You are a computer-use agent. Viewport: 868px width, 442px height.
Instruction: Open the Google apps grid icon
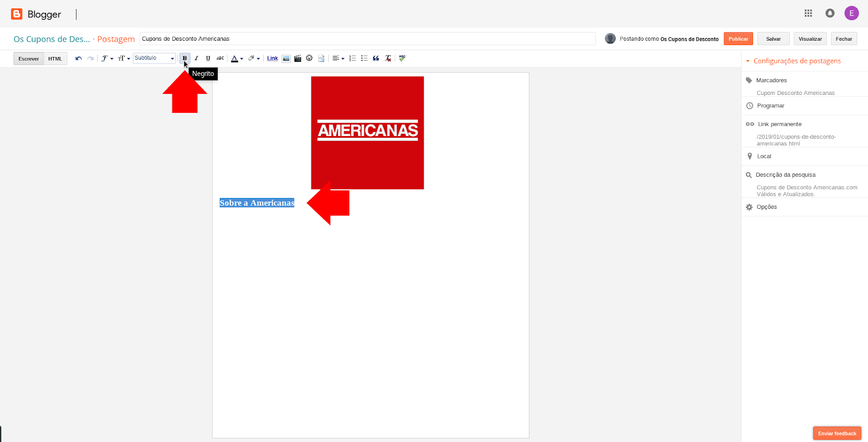pos(808,13)
